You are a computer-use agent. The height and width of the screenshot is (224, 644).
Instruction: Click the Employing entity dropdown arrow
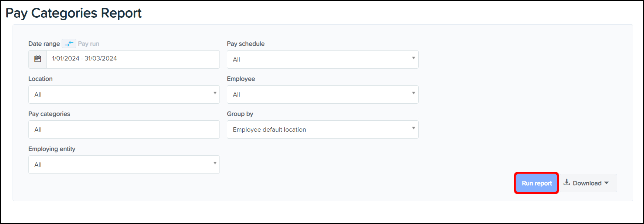pyautogui.click(x=215, y=163)
